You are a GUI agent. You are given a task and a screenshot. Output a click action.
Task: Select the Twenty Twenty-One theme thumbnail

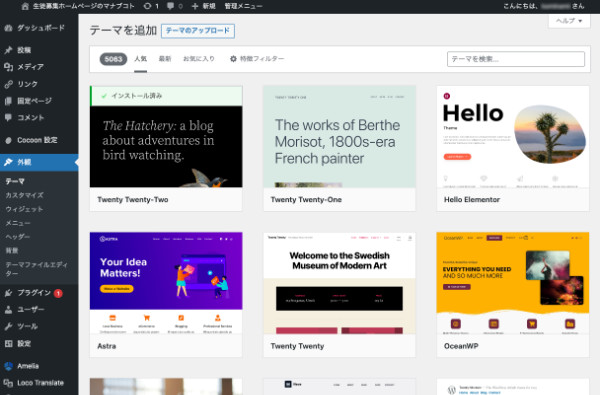click(x=339, y=137)
